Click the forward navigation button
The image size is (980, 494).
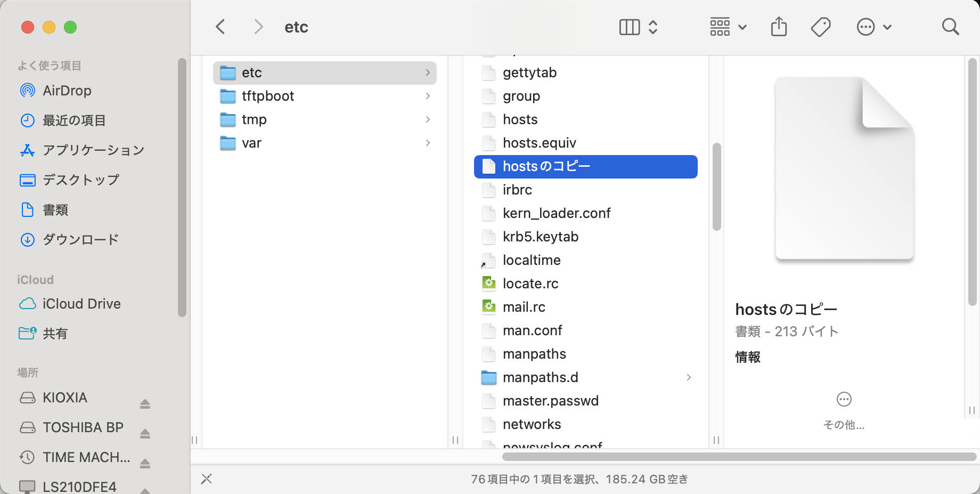tap(258, 27)
